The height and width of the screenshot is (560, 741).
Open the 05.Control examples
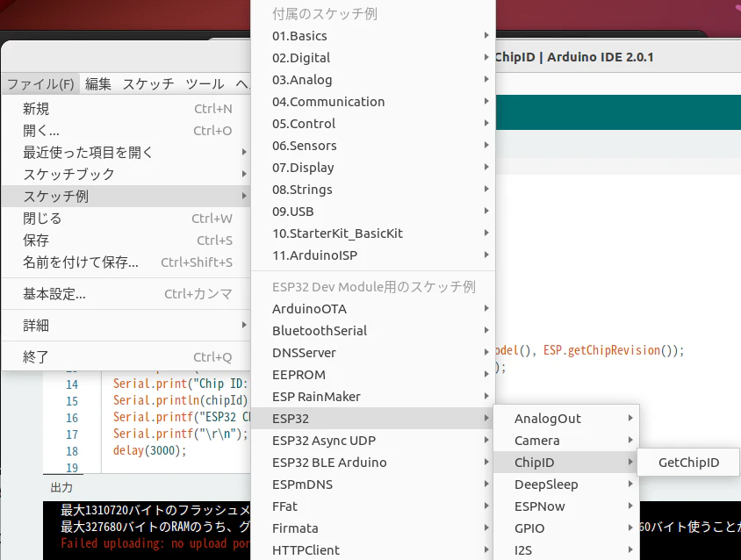(373, 124)
